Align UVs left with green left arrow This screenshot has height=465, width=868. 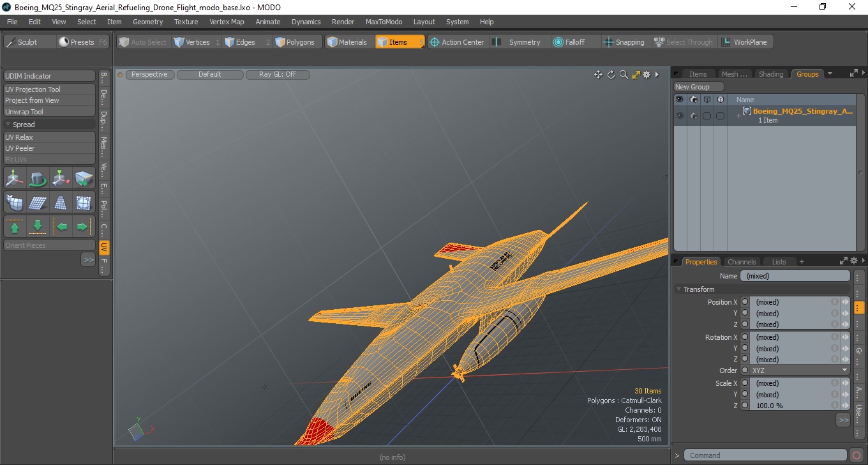tap(61, 226)
